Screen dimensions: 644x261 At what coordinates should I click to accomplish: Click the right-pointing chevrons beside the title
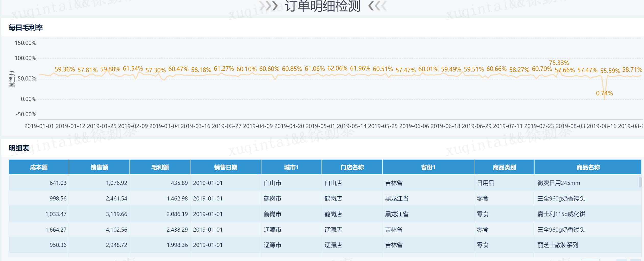pos(269,6)
